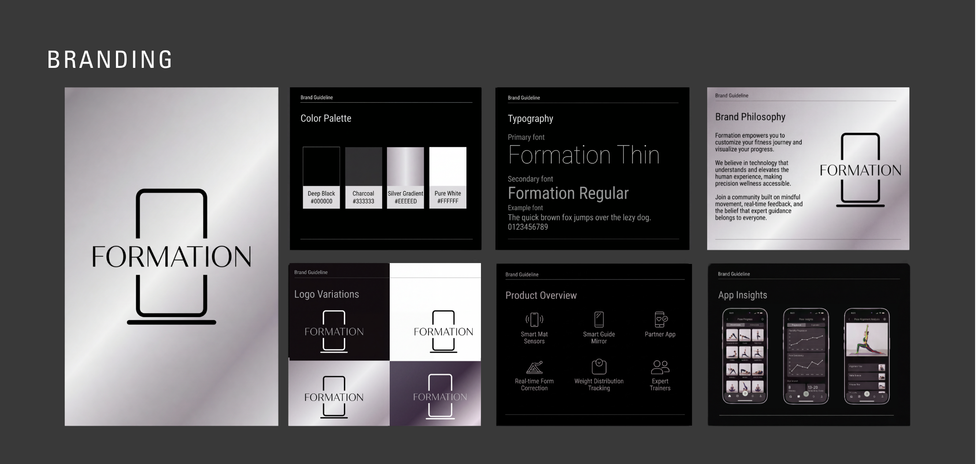
Task: Click Brand Guideline label in Typography card
Action: [524, 98]
